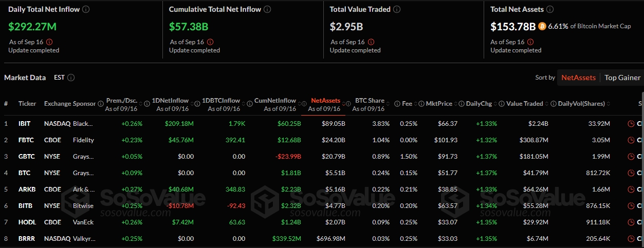
Task: Click info icon after Sponsor column header
Action: pyautogui.click(x=101, y=104)
